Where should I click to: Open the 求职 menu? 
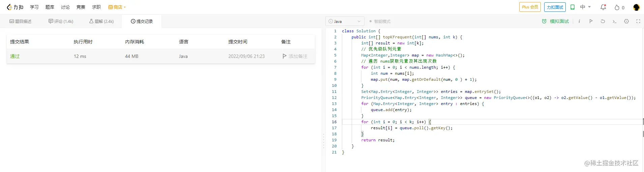click(x=96, y=7)
